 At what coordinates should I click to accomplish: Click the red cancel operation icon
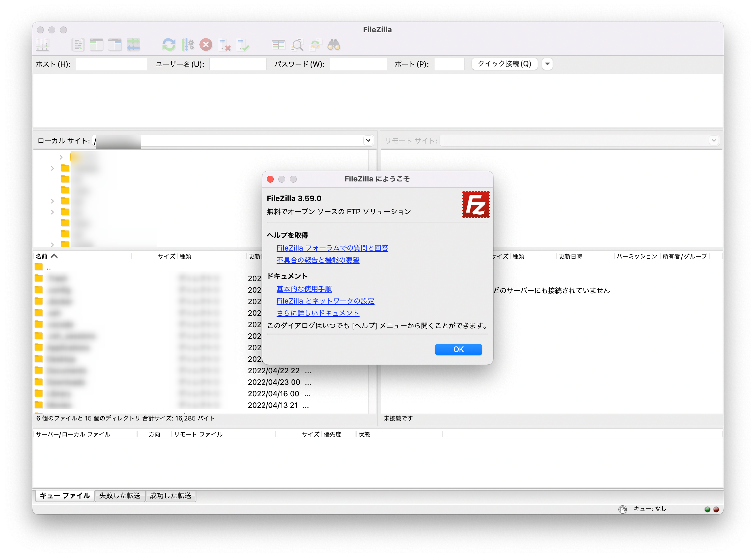point(206,45)
